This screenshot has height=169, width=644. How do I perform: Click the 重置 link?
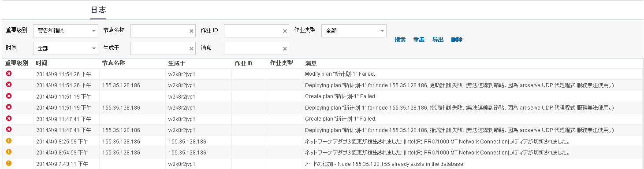pos(419,40)
